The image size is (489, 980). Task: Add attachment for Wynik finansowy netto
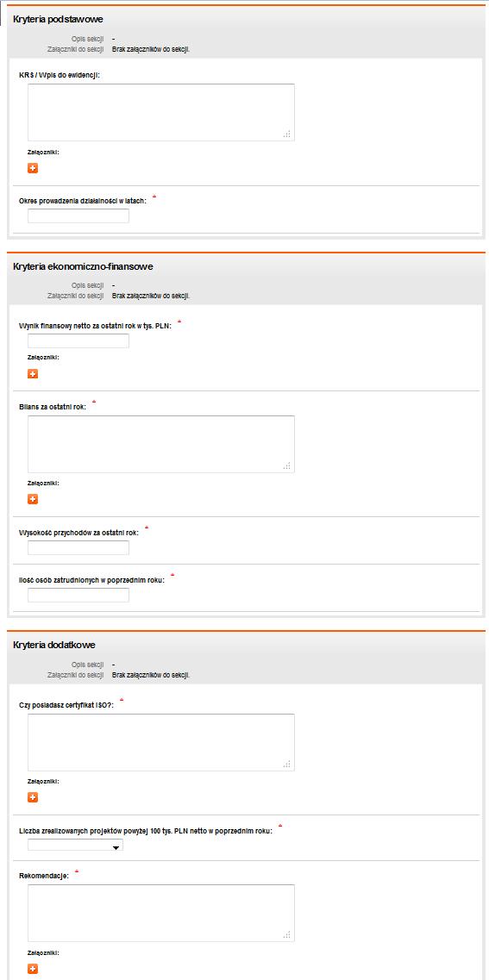click(33, 374)
